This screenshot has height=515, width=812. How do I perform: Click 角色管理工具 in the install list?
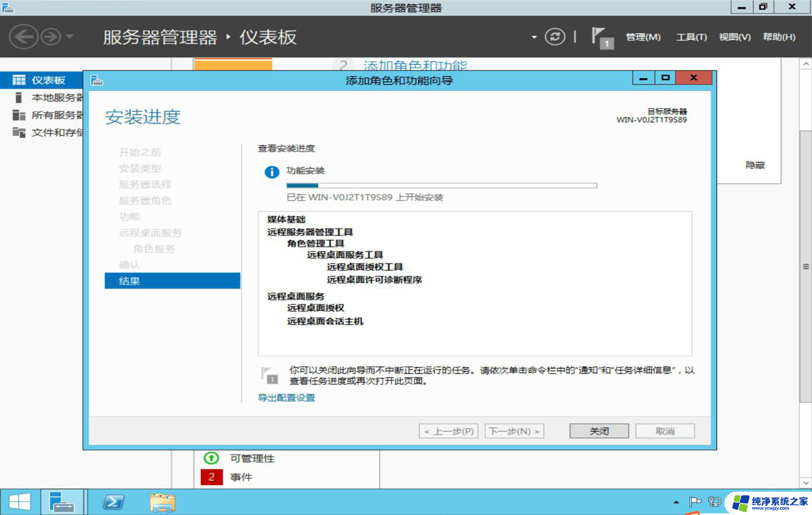315,243
